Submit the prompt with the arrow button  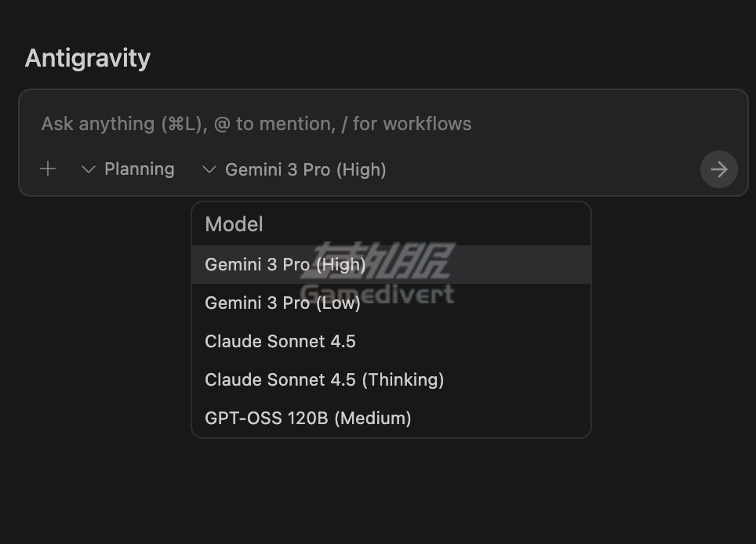(x=718, y=169)
